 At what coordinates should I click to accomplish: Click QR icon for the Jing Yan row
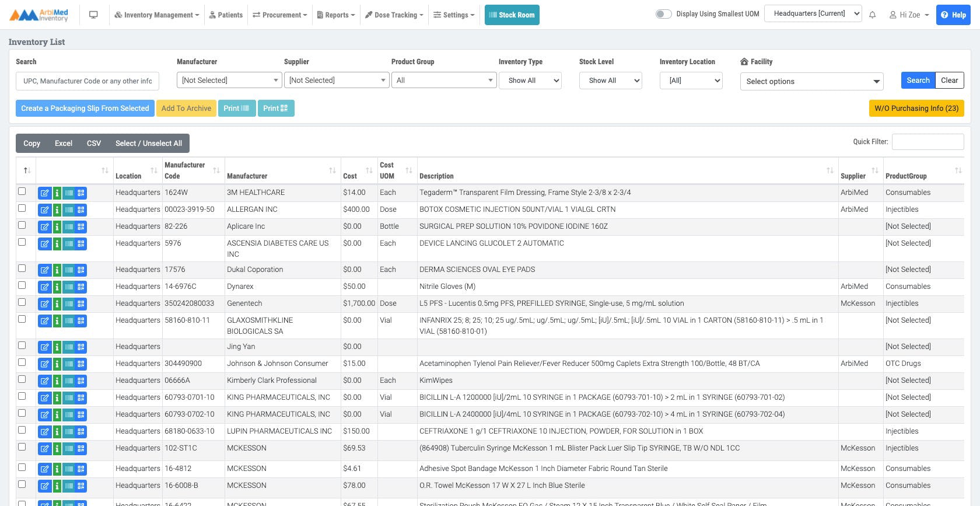81,347
